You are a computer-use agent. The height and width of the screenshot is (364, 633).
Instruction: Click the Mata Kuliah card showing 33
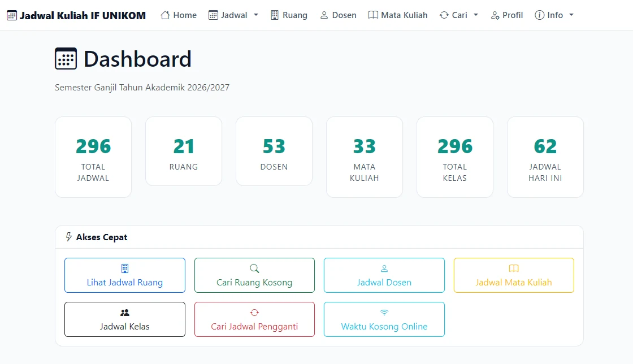(x=365, y=157)
